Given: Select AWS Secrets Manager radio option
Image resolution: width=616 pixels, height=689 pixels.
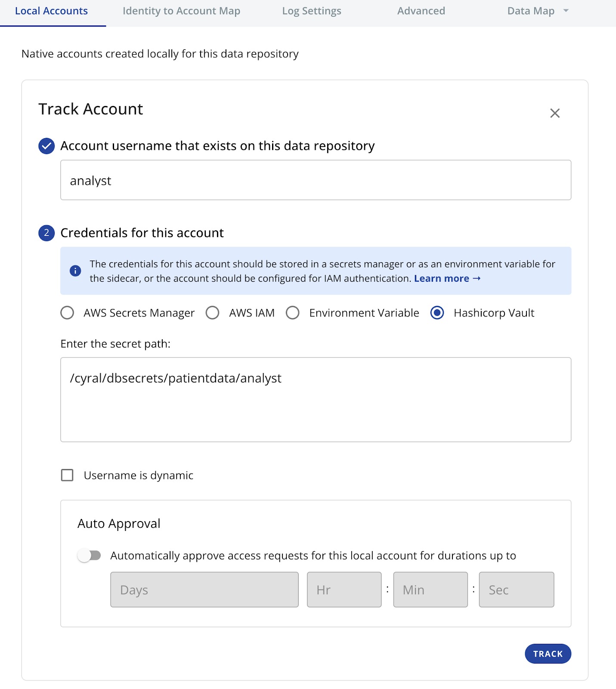Looking at the screenshot, I should click(x=67, y=313).
